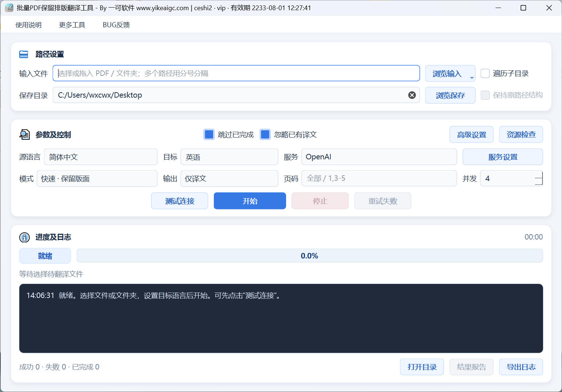562x392 pixels.
Task: Click the 重试失败 button
Action: [383, 201]
